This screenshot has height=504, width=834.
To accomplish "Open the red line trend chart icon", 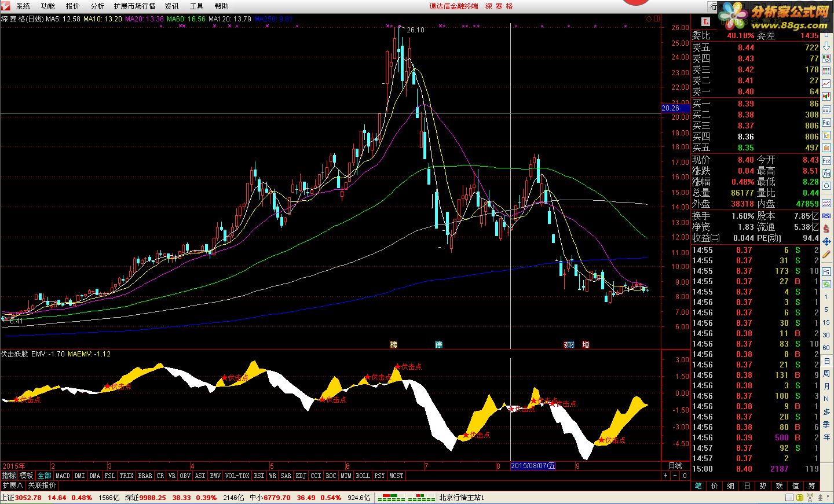I will (x=826, y=83).
